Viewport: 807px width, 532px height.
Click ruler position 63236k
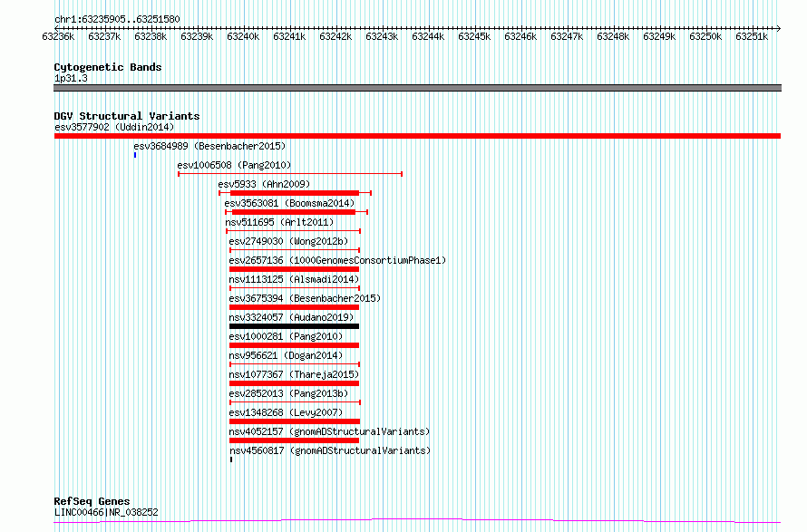pos(58,36)
